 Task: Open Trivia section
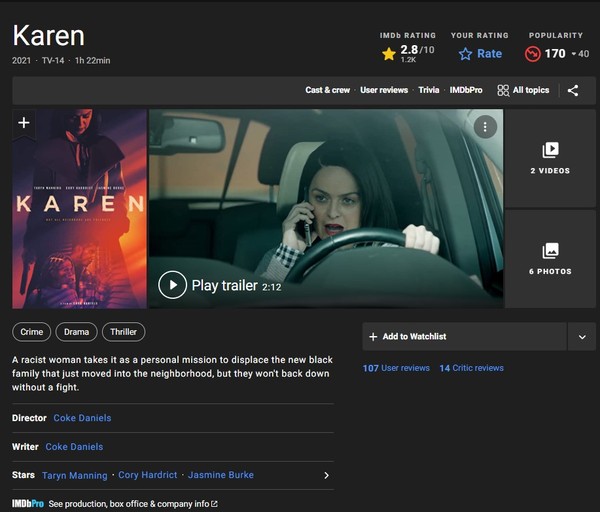(429, 90)
